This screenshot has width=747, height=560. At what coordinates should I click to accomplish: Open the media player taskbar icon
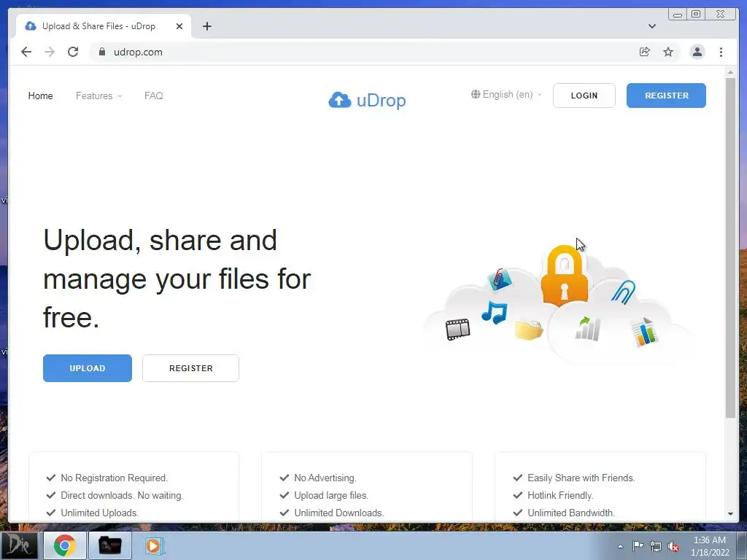tap(154, 545)
